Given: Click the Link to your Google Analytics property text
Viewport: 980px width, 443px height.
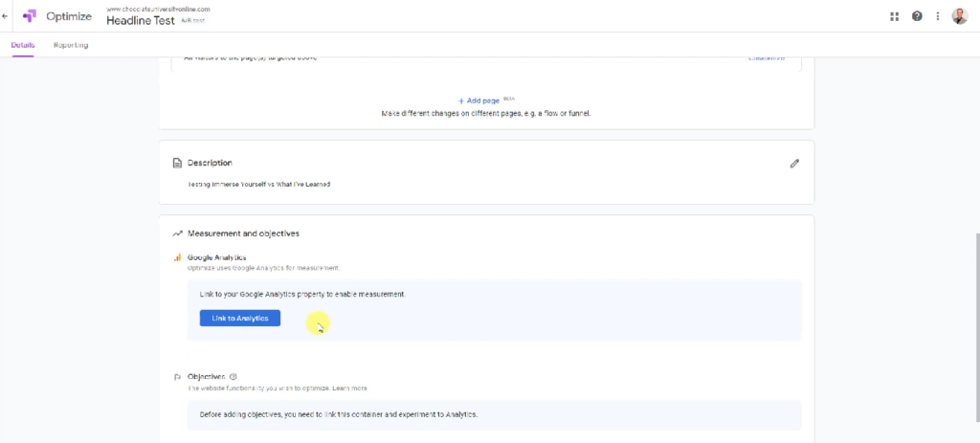Looking at the screenshot, I should 302,294.
